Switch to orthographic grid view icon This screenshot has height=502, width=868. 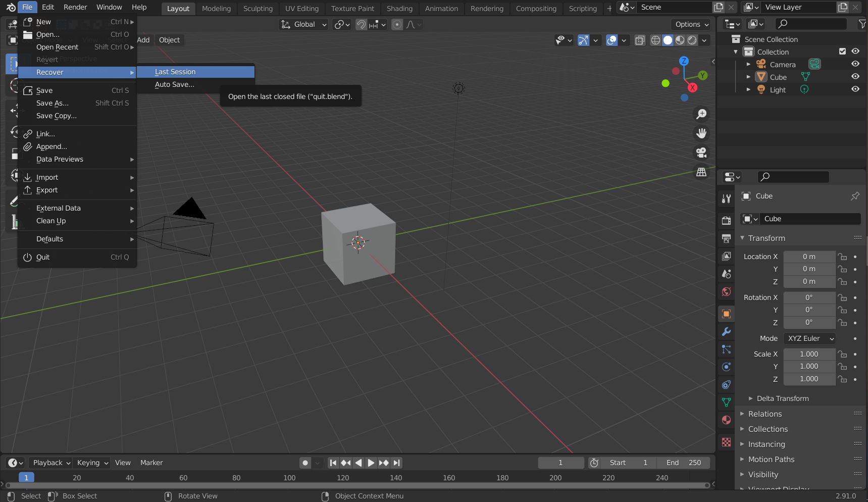(701, 172)
